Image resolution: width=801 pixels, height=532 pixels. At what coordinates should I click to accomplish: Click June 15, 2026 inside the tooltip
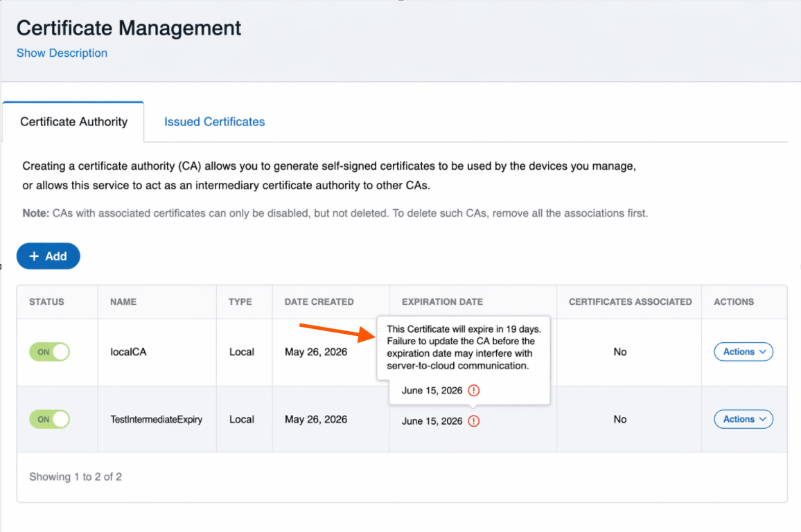pyautogui.click(x=432, y=391)
